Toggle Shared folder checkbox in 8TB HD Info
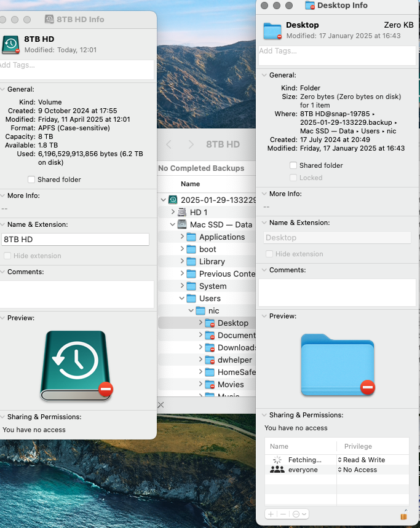The width and height of the screenshot is (420, 528). (31, 179)
